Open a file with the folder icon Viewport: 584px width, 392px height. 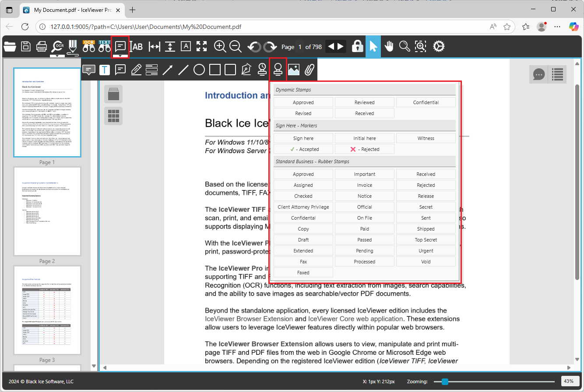pyautogui.click(x=10, y=46)
